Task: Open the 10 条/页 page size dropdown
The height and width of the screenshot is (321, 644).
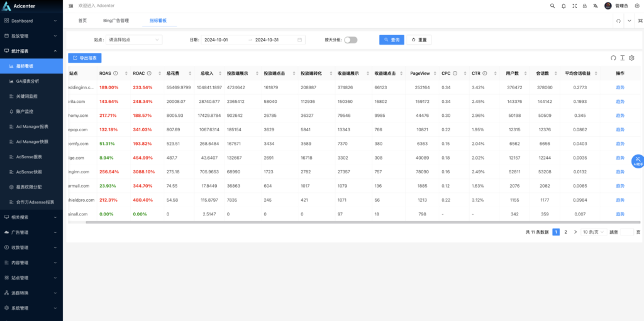Action: click(x=592, y=232)
